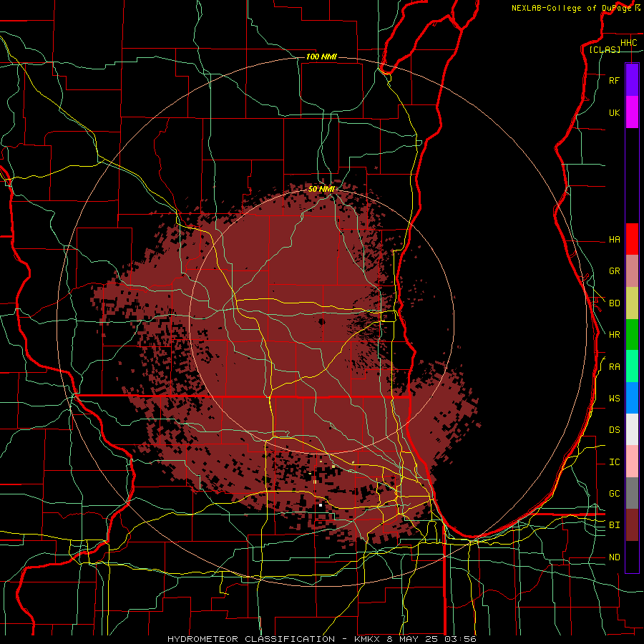Click the HA legend label

(614, 239)
